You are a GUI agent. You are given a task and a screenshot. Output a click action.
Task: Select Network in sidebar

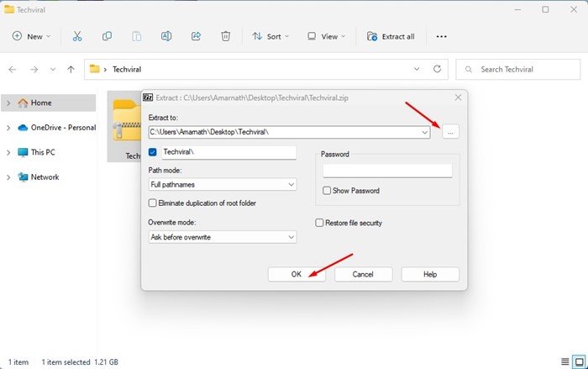39,177
